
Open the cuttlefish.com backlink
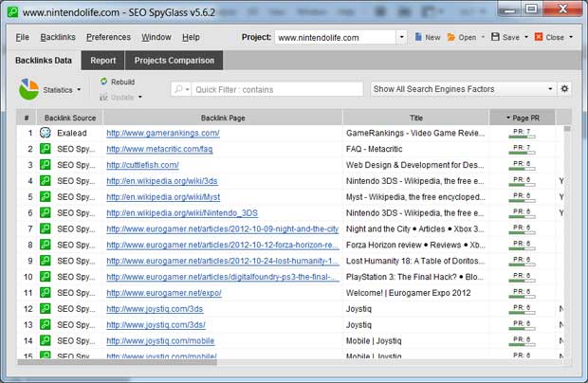click(x=142, y=165)
